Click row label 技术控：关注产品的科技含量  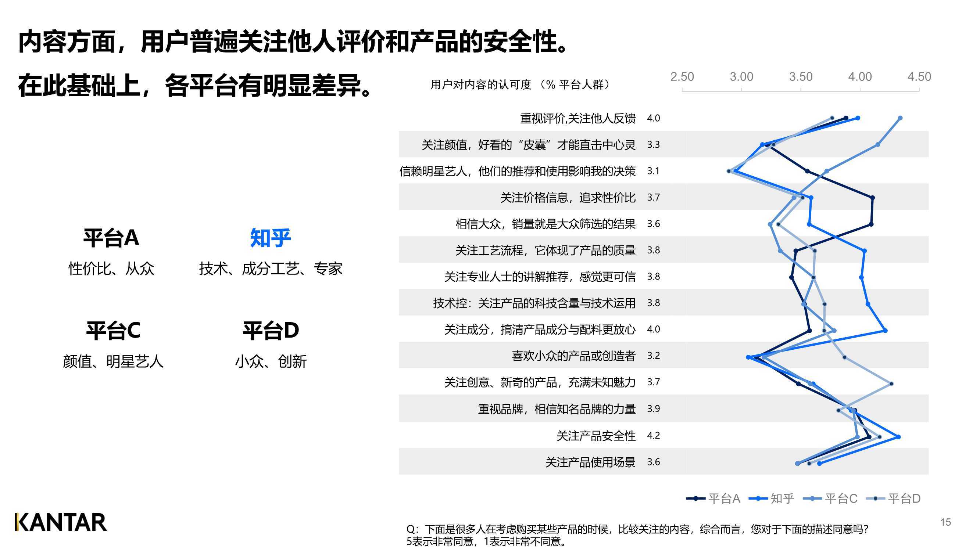534,303
